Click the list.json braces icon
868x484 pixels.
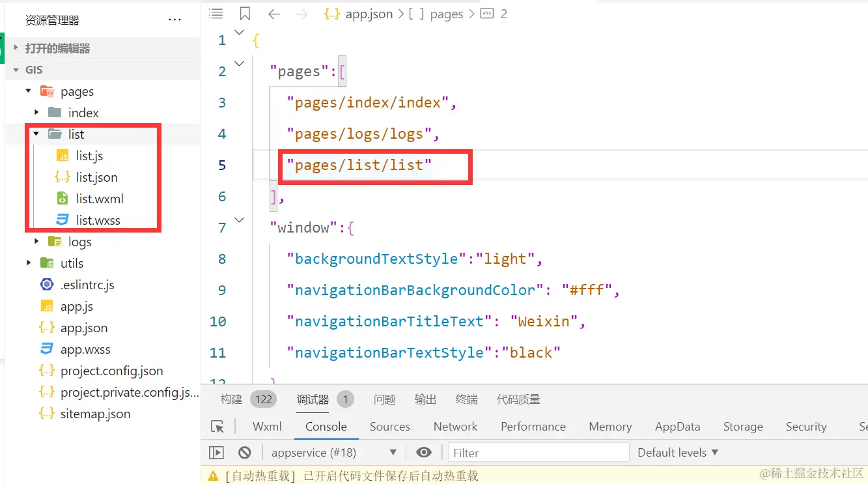click(63, 177)
